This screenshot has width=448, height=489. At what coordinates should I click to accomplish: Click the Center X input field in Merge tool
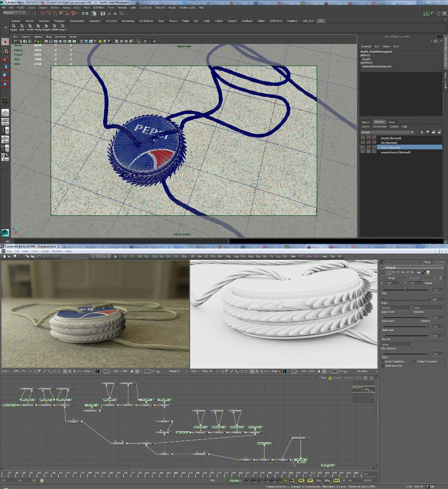(393, 283)
